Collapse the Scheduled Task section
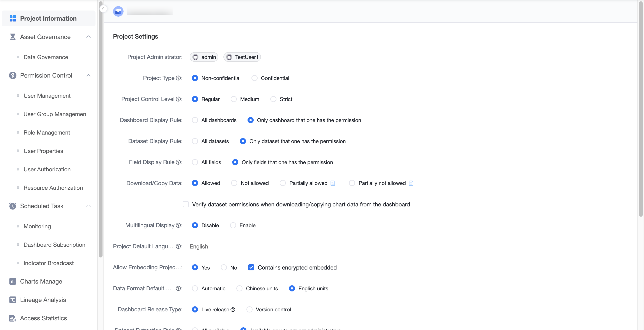Screen dimensions: 644x330 click(88, 206)
